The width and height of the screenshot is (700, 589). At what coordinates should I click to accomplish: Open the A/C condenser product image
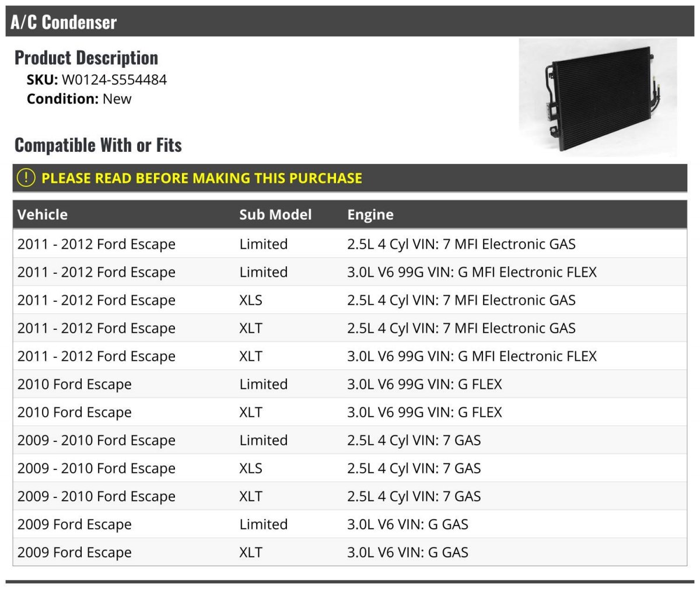tap(598, 97)
